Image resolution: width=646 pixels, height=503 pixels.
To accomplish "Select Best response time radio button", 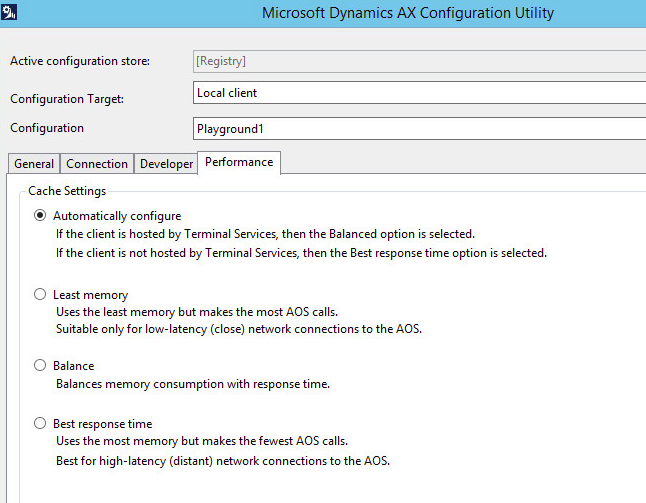I will pos(40,423).
